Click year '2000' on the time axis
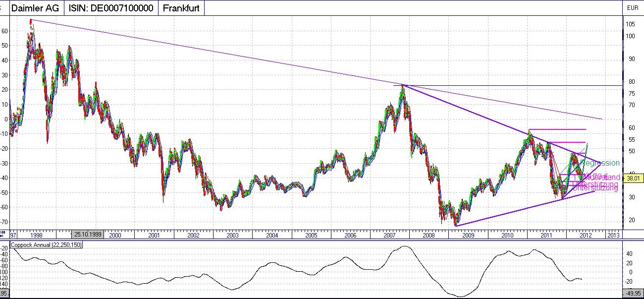This screenshot has width=644, height=299. tap(115, 235)
